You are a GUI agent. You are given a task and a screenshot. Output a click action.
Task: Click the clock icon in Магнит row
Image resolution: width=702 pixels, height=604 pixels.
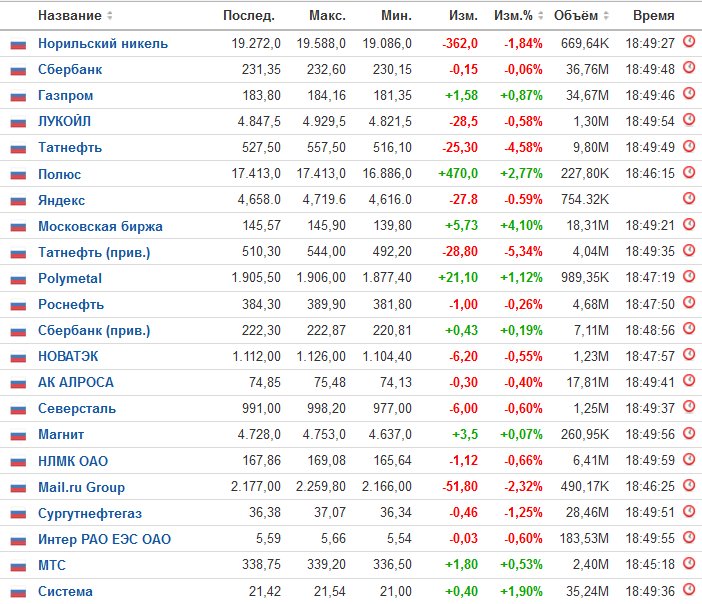[x=689, y=433]
